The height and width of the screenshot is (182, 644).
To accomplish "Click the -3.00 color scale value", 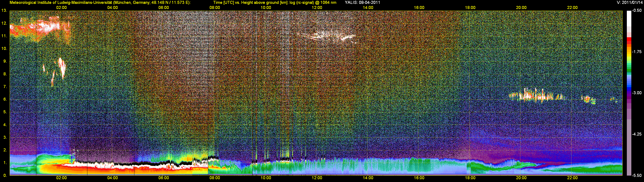I will tap(637, 93).
